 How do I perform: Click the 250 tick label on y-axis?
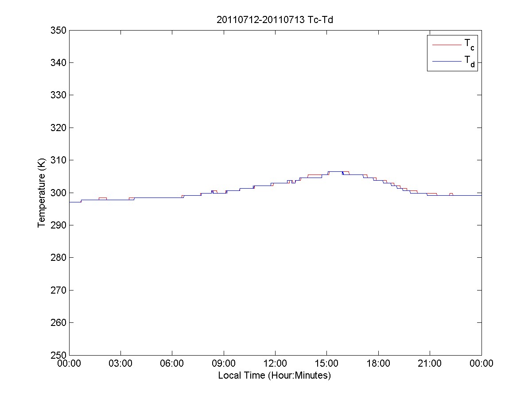click(x=59, y=355)
